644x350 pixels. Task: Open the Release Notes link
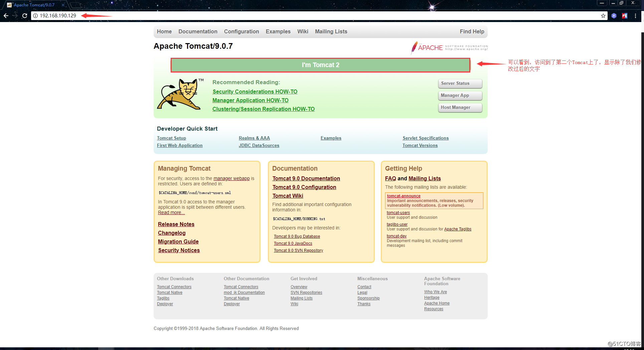[176, 224]
